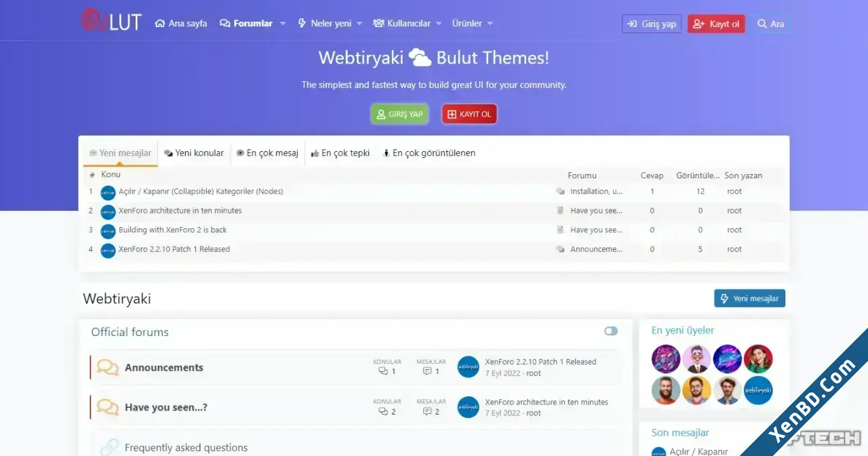868x456 pixels.
Task: Expand the Neler yeni dropdown arrow
Action: [x=359, y=23]
